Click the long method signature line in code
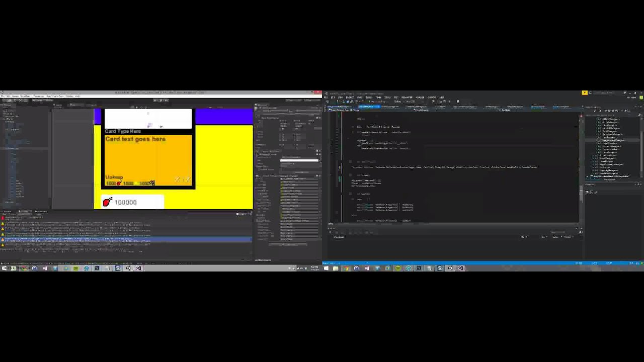Image resolution: width=644 pixels, height=362 pixels. coord(445,167)
